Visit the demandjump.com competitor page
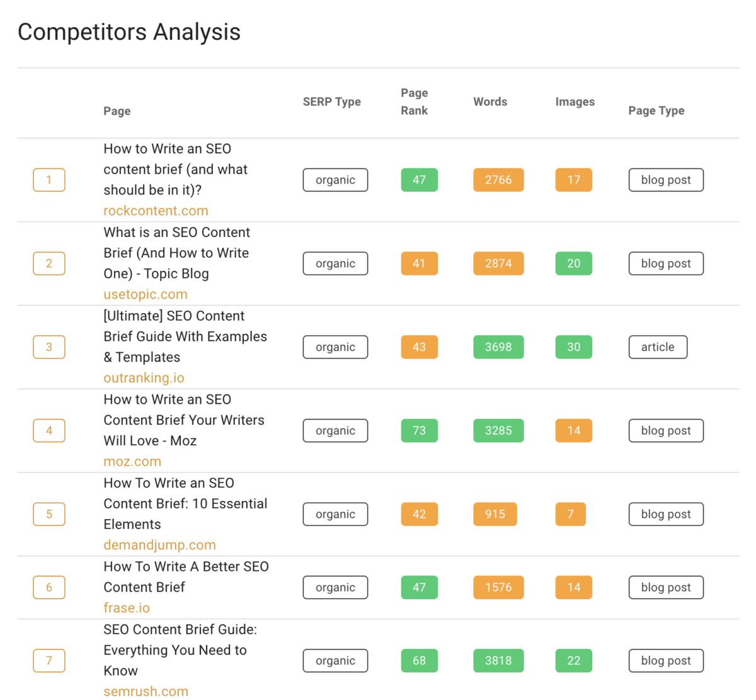Screen dimensions: 756x700 pyautogui.click(x=159, y=544)
